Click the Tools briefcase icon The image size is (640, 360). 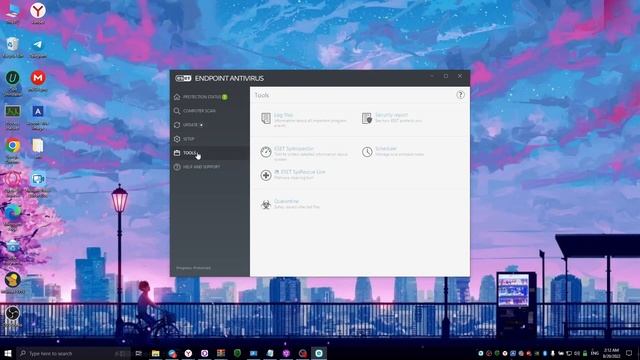pos(177,153)
